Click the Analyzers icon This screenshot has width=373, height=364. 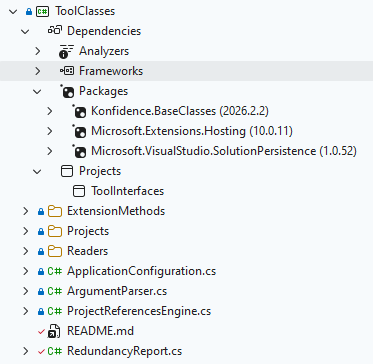(x=66, y=51)
